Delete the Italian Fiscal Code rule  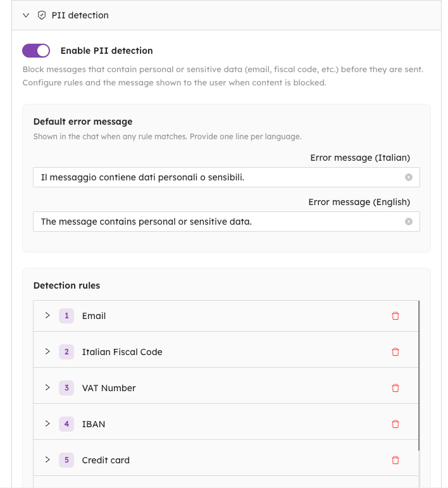(395, 352)
